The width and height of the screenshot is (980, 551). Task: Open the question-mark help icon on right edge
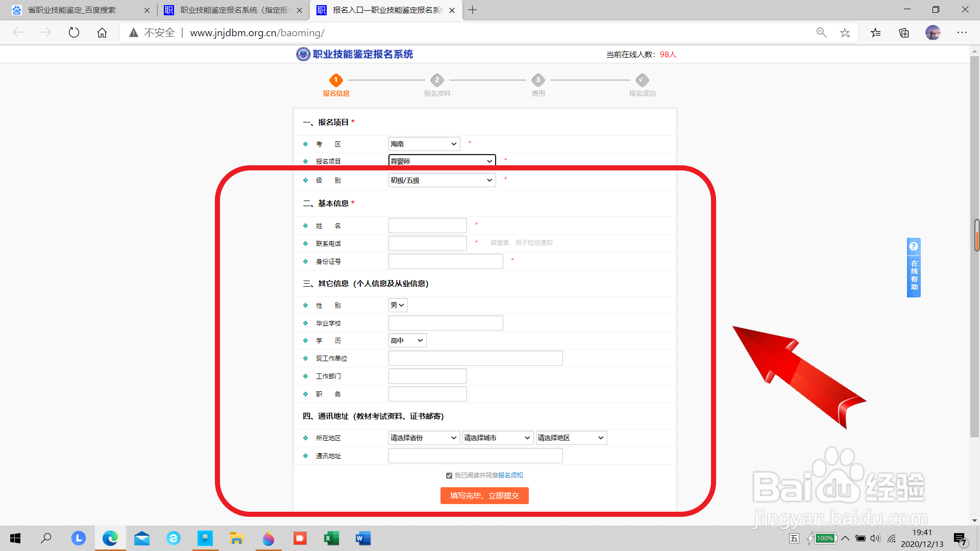(x=913, y=246)
